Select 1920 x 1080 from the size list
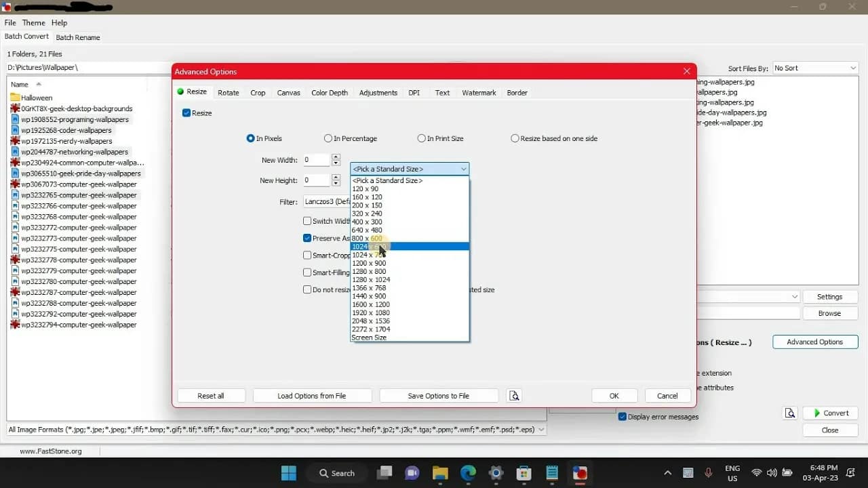The height and width of the screenshot is (488, 868). (370, 313)
